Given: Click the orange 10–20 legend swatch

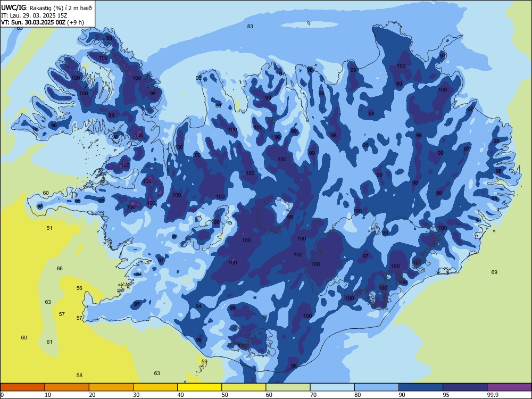Looking at the screenshot, I should click(x=67, y=387).
